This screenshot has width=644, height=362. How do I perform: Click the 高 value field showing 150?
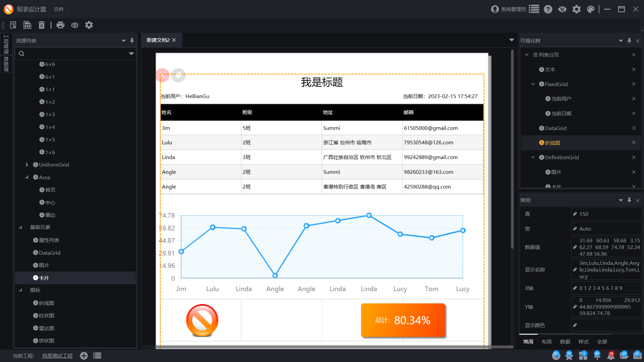coord(606,214)
